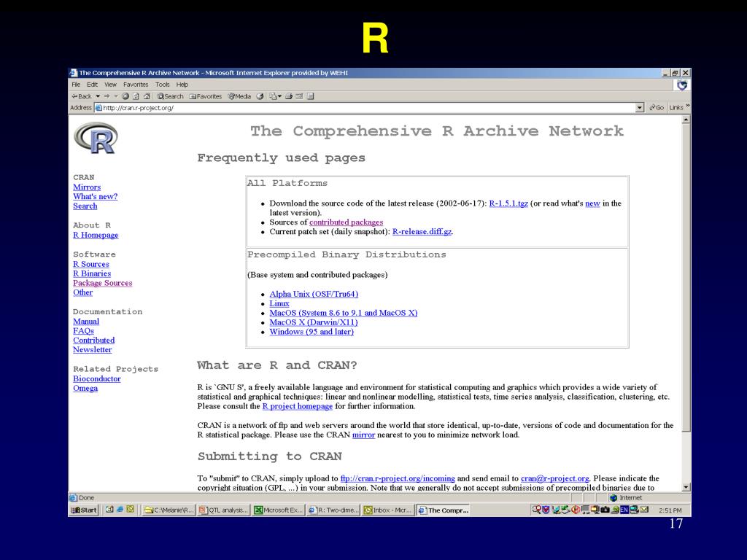The height and width of the screenshot is (560, 747).
Task: Open the sidebar Search link under CRAN
Action: 85,206
